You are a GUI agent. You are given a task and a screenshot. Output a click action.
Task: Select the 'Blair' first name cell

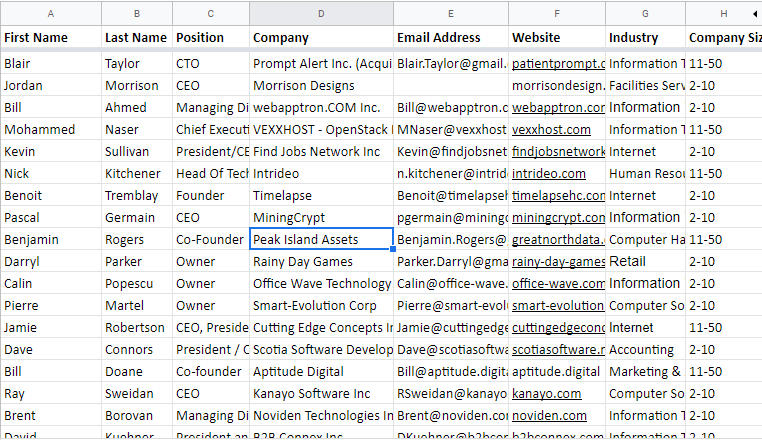pyautogui.click(x=51, y=64)
